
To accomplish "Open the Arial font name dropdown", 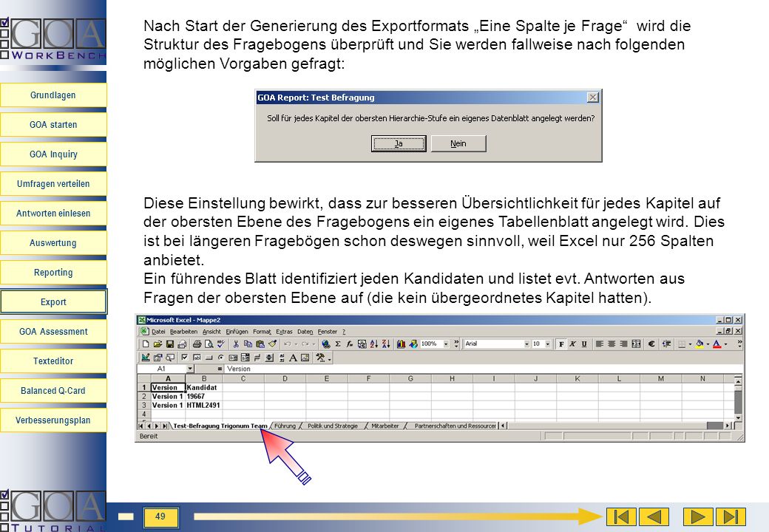I will [526, 344].
